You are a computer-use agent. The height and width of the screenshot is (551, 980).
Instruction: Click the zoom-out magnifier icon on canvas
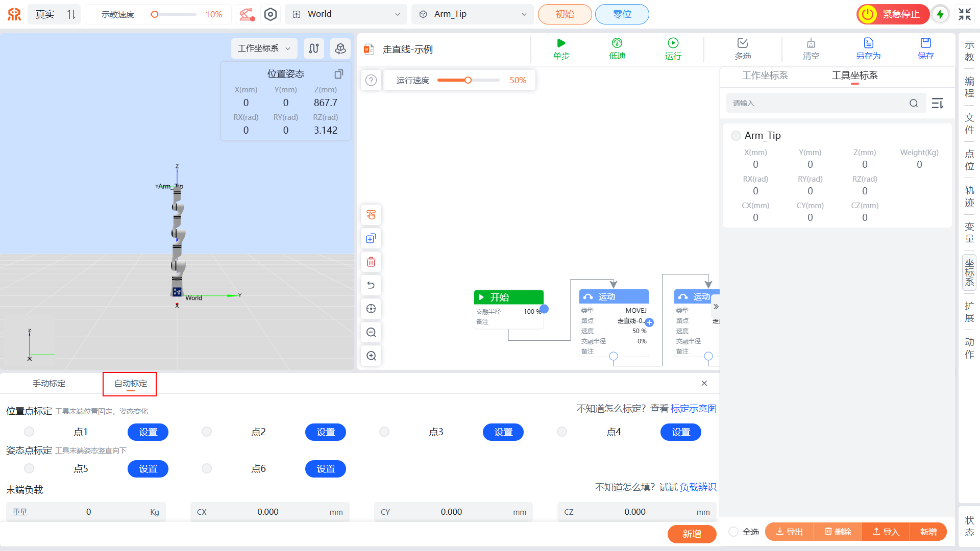[371, 333]
